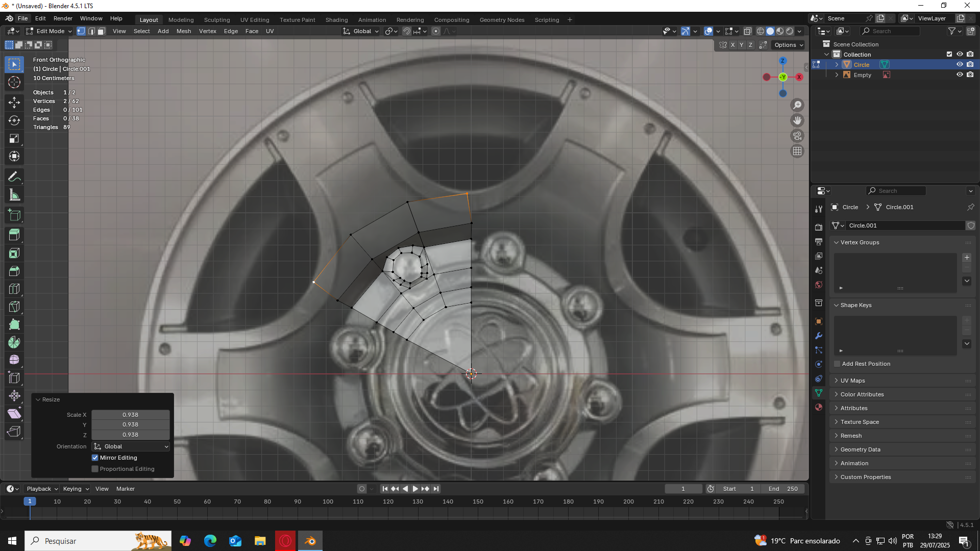Uncheck the Mirror Editing checkbox

(95, 458)
